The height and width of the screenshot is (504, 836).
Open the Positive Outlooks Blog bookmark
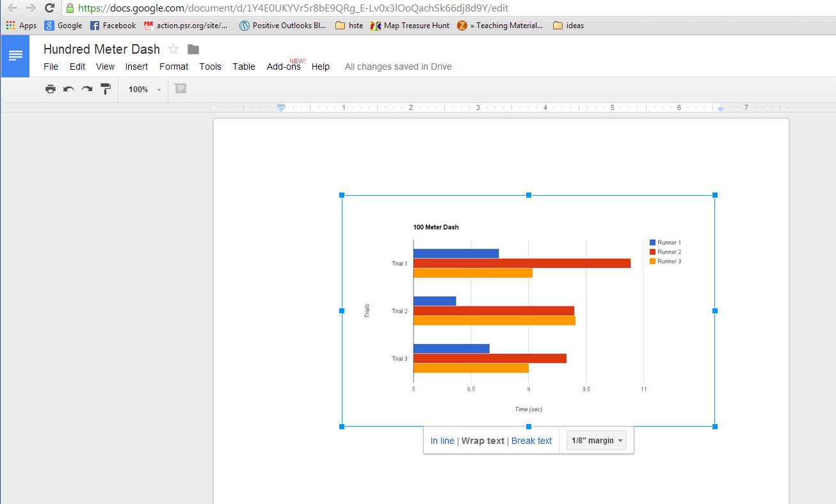(x=283, y=26)
